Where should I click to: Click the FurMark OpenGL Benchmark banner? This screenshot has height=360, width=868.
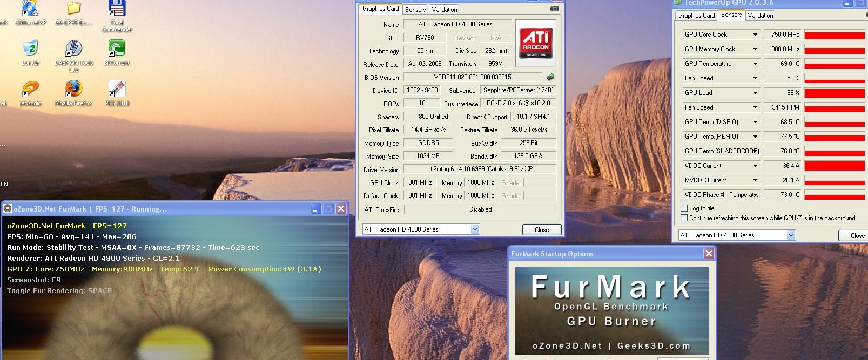611,310
